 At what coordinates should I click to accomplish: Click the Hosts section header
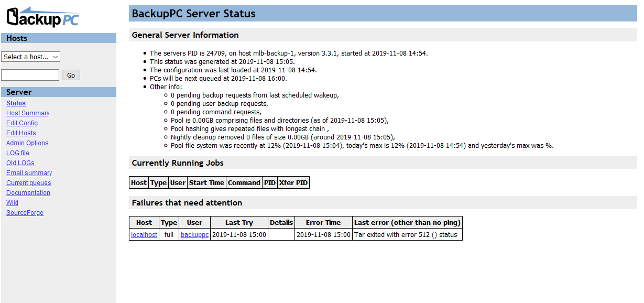click(x=17, y=38)
